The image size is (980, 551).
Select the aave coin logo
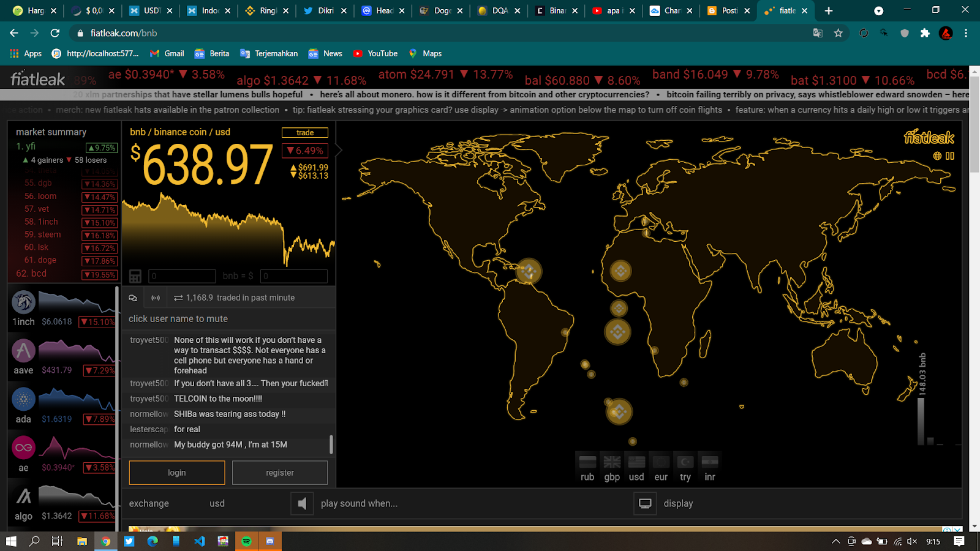23,351
